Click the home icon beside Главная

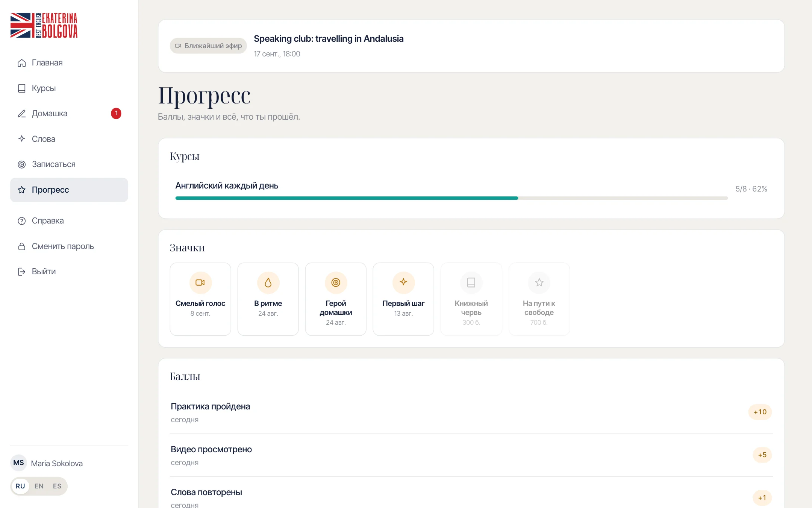click(x=22, y=63)
